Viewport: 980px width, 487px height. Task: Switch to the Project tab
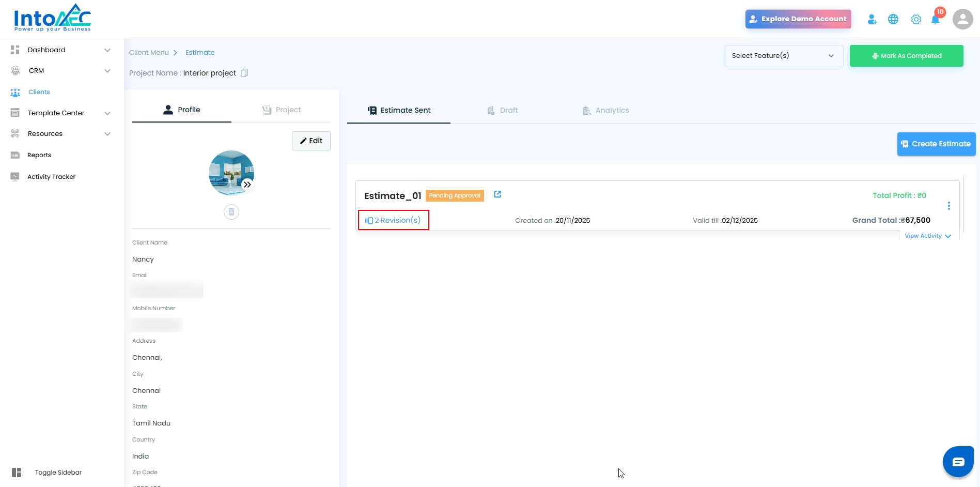[x=281, y=110]
